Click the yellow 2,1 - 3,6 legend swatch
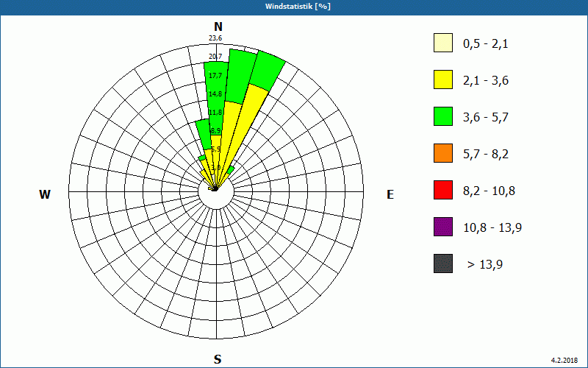Viewport: 588px width, 368px height. (x=443, y=79)
